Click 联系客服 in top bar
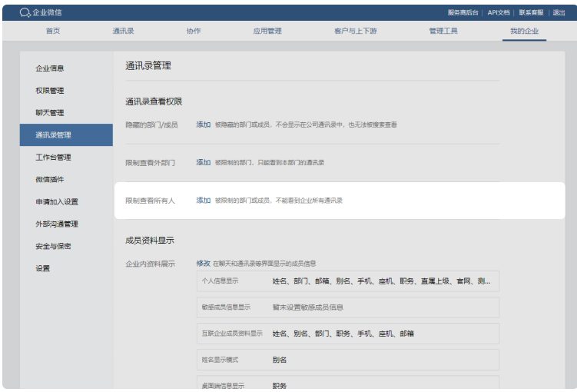Image resolution: width=577 pixels, height=392 pixels. (x=531, y=12)
